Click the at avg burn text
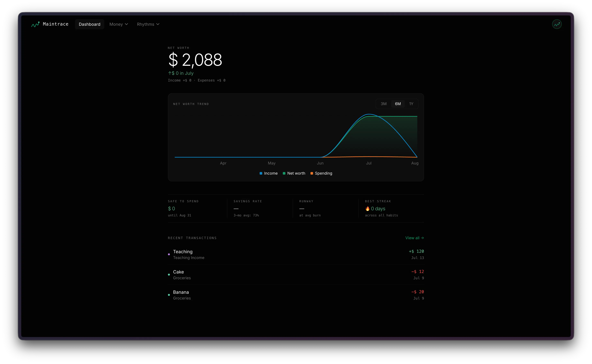This screenshot has height=364, width=592. (310, 215)
